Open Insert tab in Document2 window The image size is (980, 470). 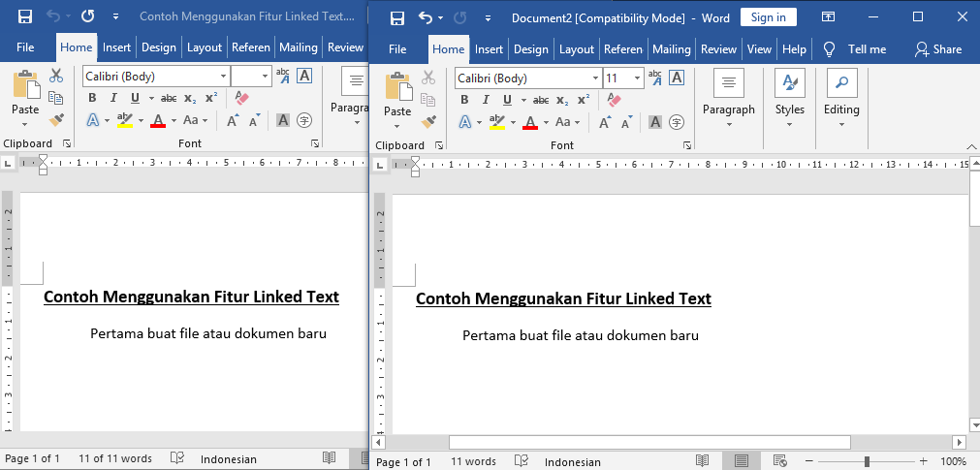(x=489, y=49)
